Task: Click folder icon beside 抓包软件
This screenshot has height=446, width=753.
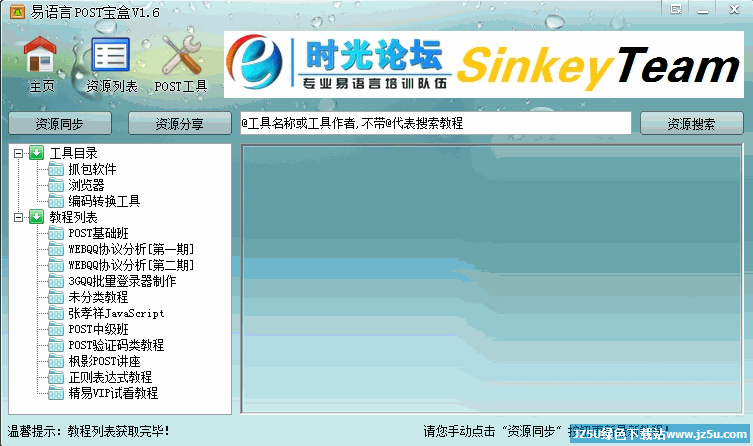Action: [56, 169]
